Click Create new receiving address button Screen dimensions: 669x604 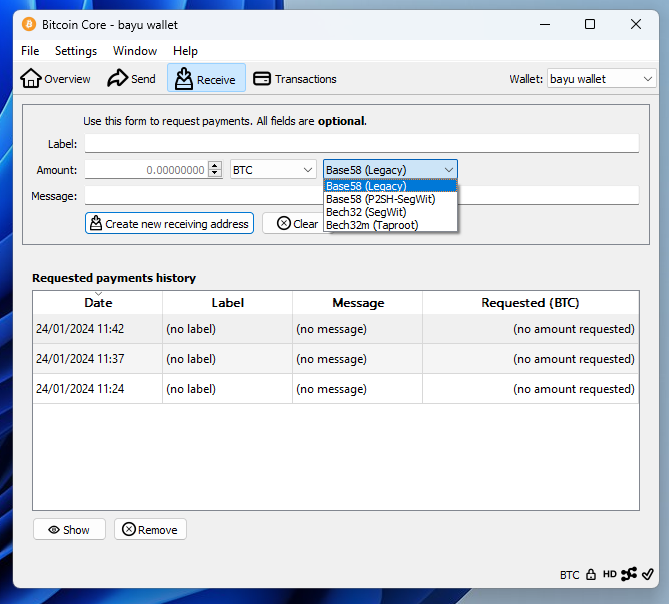click(169, 223)
